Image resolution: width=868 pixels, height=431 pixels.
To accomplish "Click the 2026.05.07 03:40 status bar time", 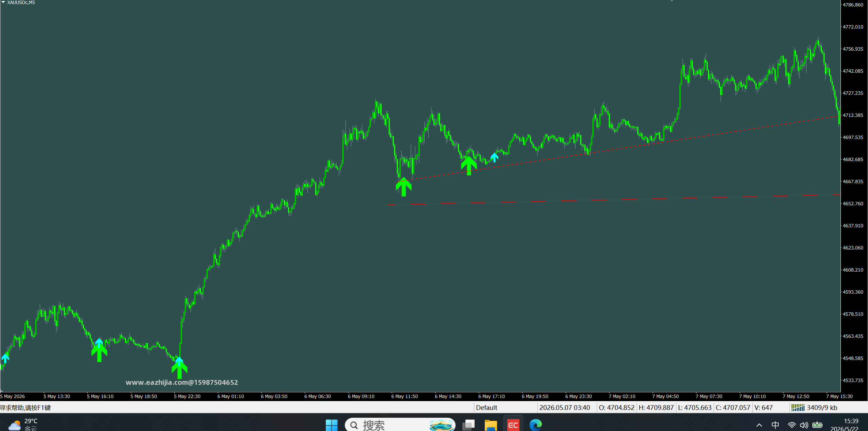I will pos(565,407).
